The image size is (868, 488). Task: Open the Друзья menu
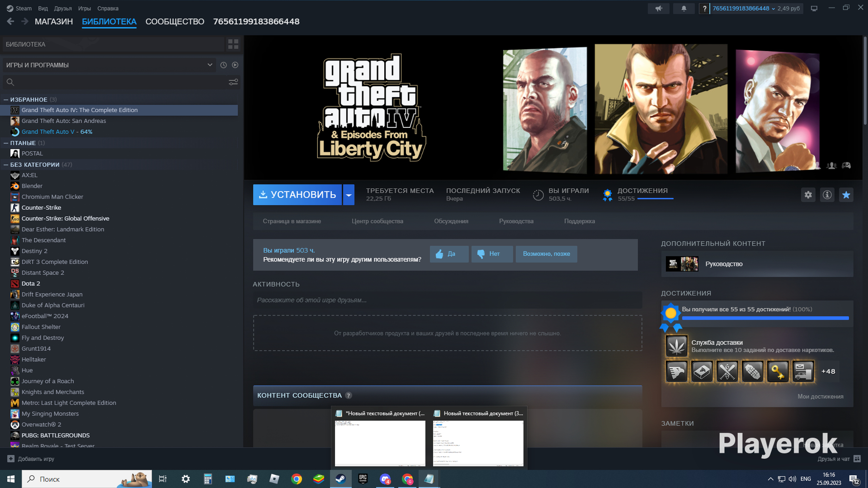click(63, 8)
